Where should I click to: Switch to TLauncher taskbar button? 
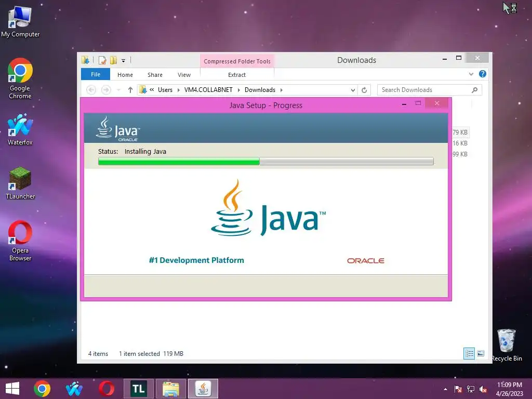click(138, 389)
